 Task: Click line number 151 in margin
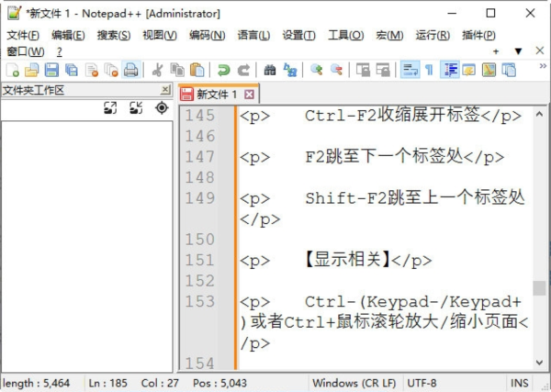[x=200, y=261]
